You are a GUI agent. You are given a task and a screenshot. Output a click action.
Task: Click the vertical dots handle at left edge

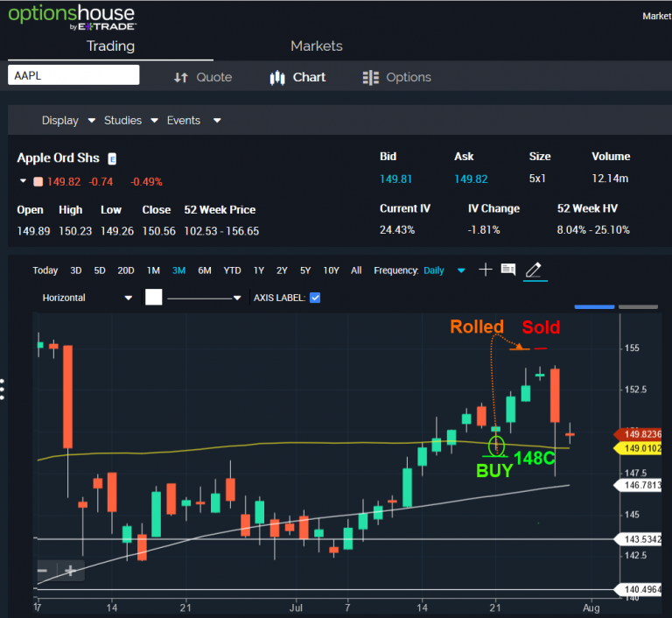[3, 389]
